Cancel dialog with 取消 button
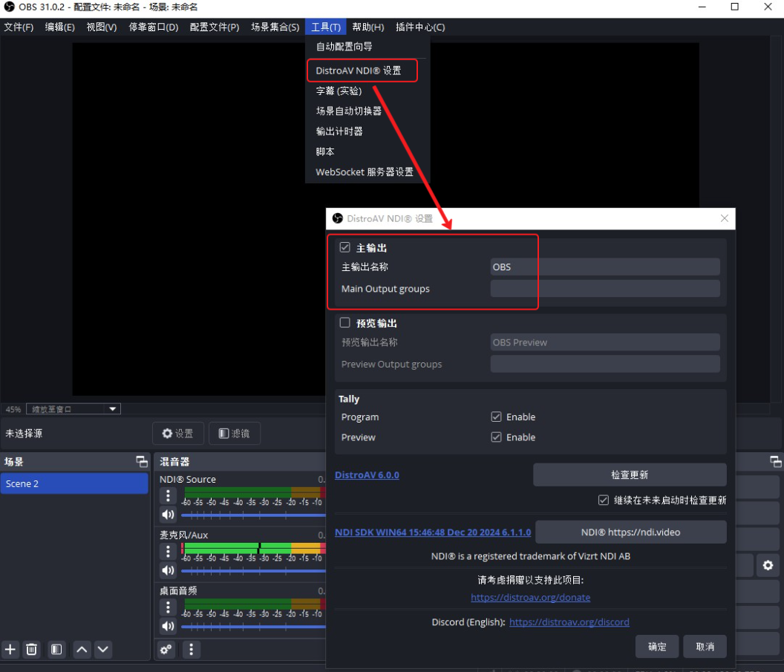The image size is (784, 672). pos(705,647)
